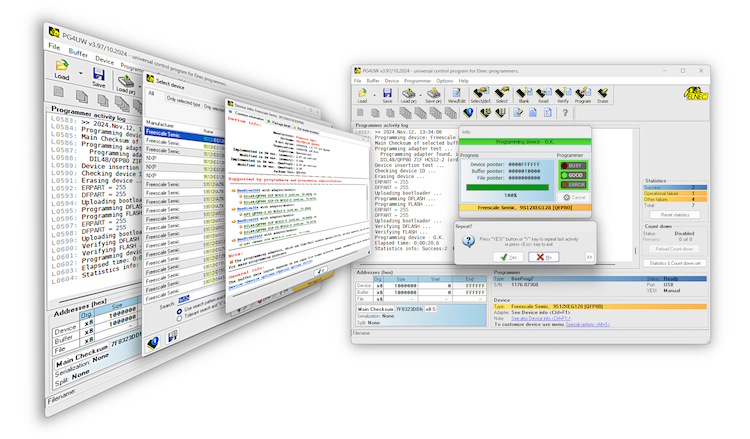Open the Options menu in right window
Screen dimensions: 750x439
pyautogui.click(x=445, y=81)
